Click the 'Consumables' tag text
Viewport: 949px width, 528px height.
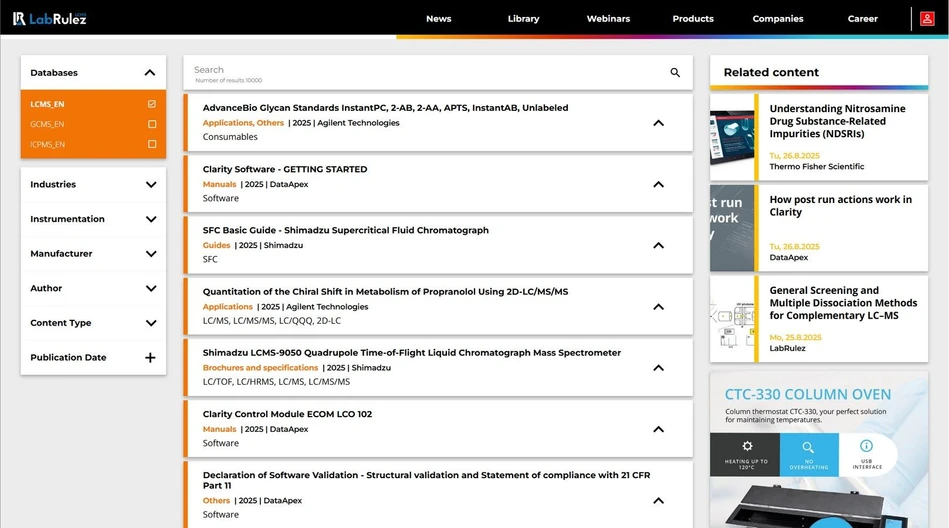230,137
